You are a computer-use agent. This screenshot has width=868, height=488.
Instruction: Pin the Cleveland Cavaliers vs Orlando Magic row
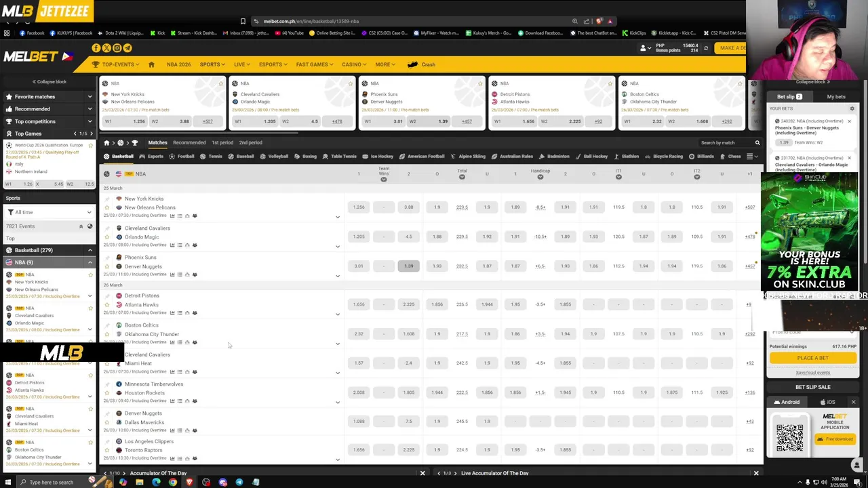(x=106, y=228)
